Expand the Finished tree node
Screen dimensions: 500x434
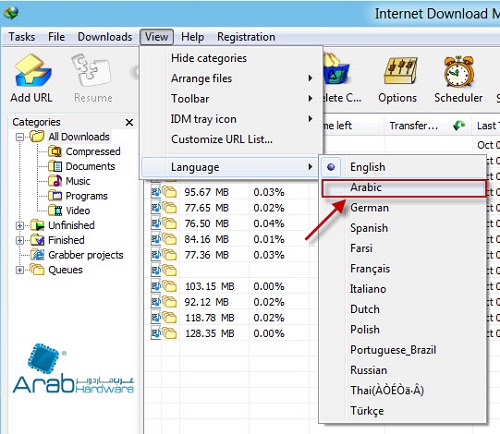20,240
